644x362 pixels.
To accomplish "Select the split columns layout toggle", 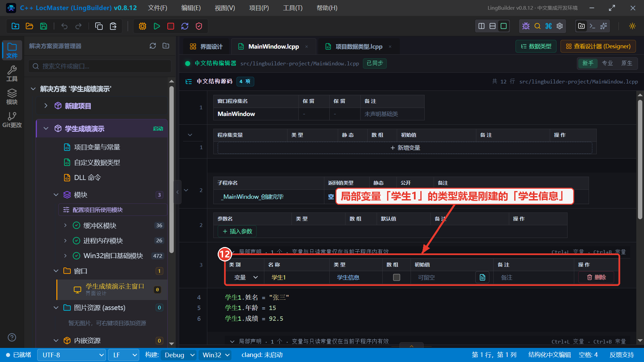I will point(481,26).
